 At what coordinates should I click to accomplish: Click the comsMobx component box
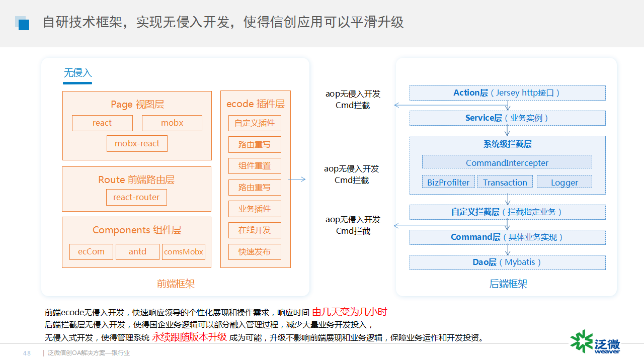184,252
